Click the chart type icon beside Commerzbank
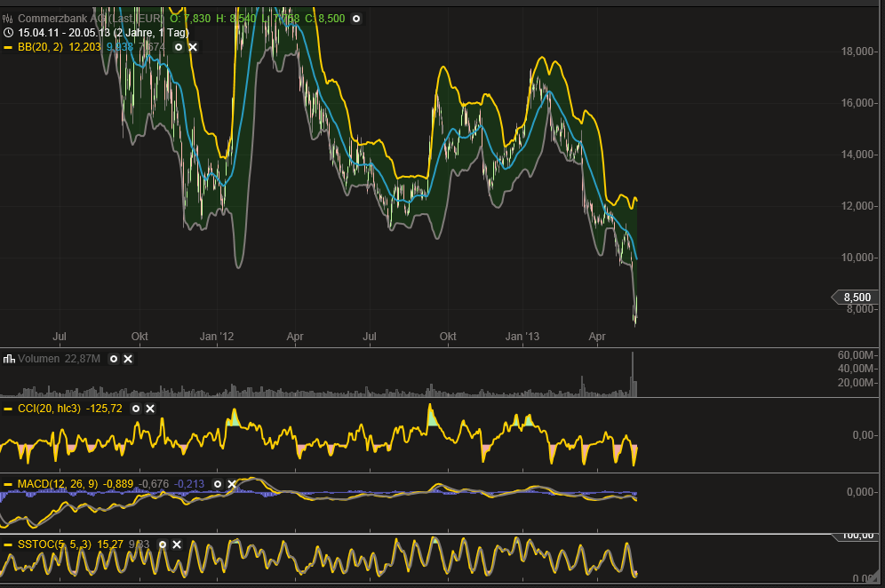885x588 pixels. [8, 19]
